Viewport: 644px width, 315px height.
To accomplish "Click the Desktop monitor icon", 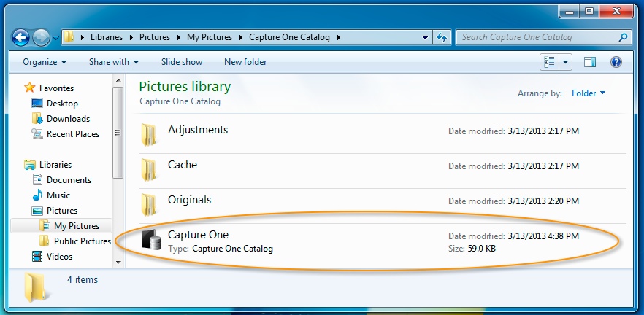I will click(x=37, y=104).
